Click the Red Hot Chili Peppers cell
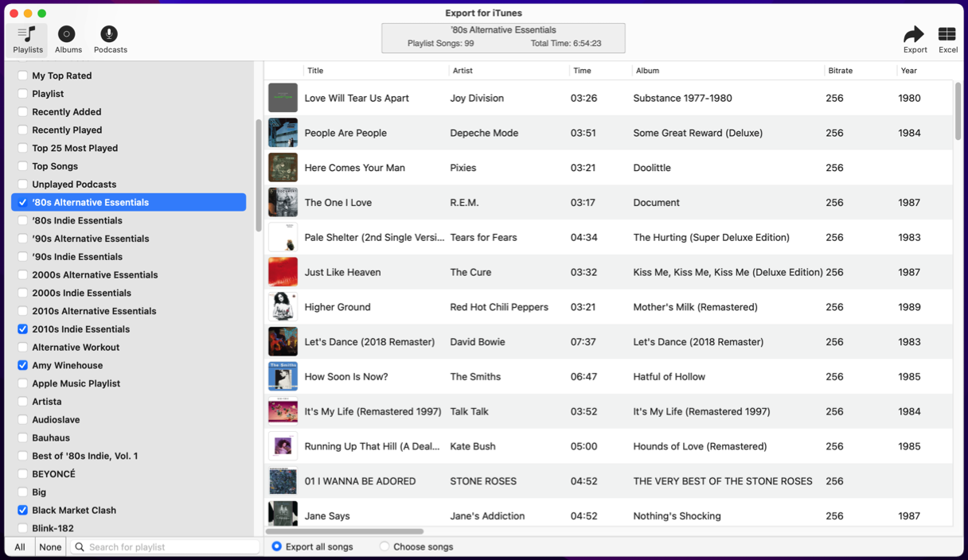This screenshot has width=968, height=560. pos(499,307)
